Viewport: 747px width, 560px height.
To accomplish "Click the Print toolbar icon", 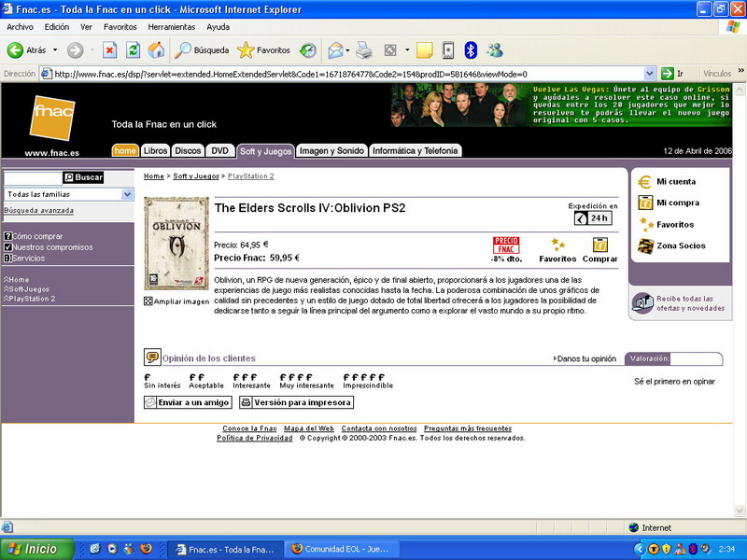I will tap(364, 50).
